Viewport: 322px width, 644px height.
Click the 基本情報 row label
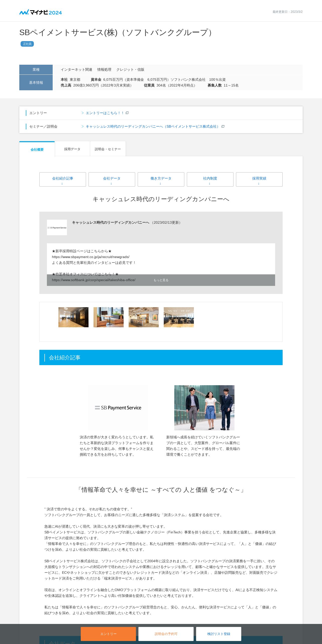tap(36, 83)
